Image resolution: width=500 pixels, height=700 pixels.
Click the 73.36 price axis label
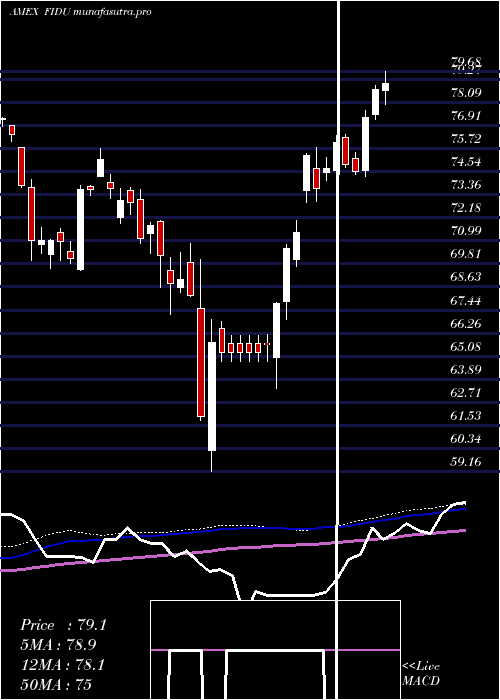[x=466, y=185]
